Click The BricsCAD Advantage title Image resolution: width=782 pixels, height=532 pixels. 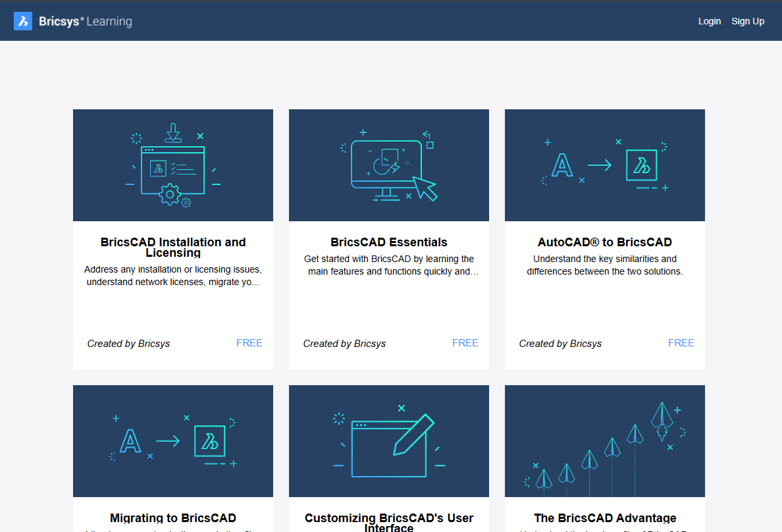point(605,518)
